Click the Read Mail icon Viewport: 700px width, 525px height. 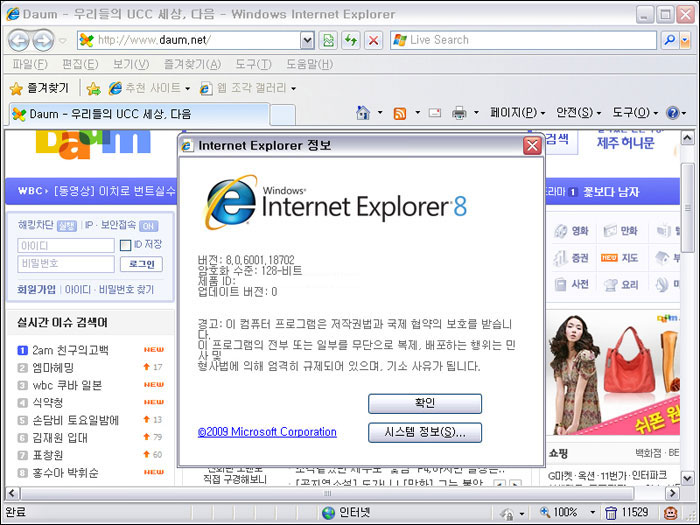pyautogui.click(x=434, y=113)
